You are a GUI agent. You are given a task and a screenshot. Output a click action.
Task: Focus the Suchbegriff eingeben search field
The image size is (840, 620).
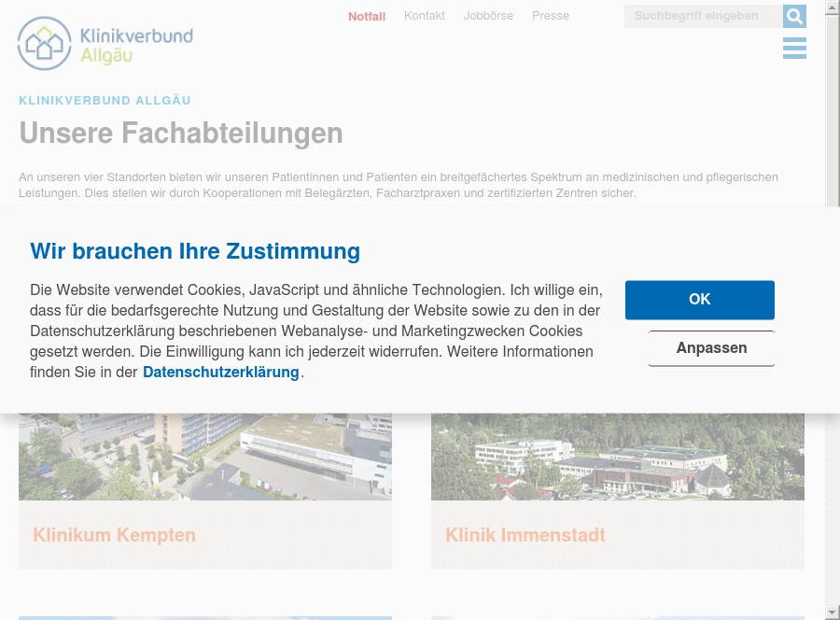[703, 16]
